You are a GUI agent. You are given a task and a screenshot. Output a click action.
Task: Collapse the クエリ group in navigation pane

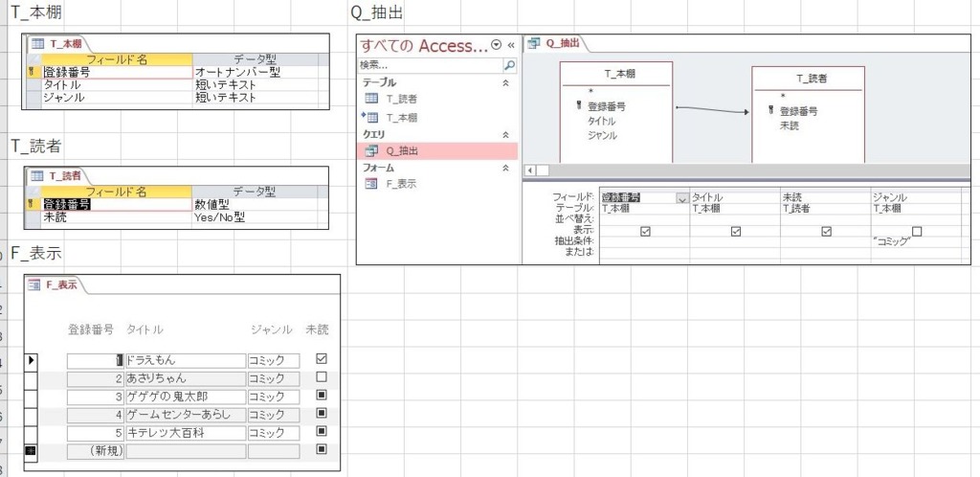506,135
